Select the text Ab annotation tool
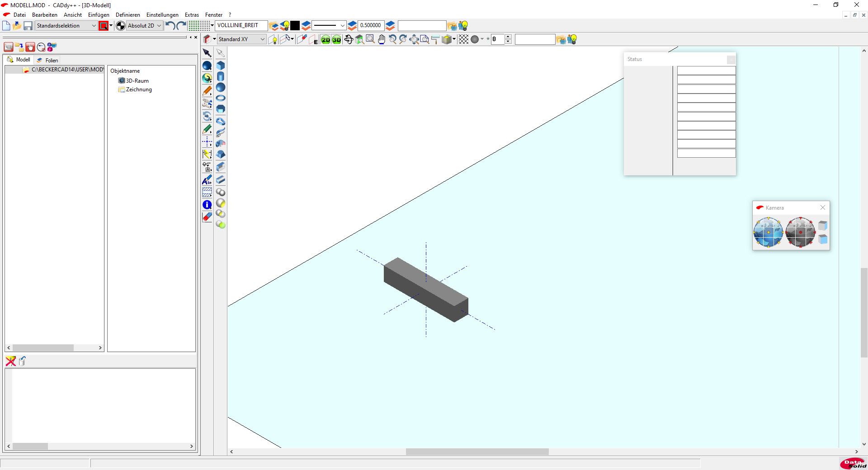The width and height of the screenshot is (868, 470). coord(207,180)
